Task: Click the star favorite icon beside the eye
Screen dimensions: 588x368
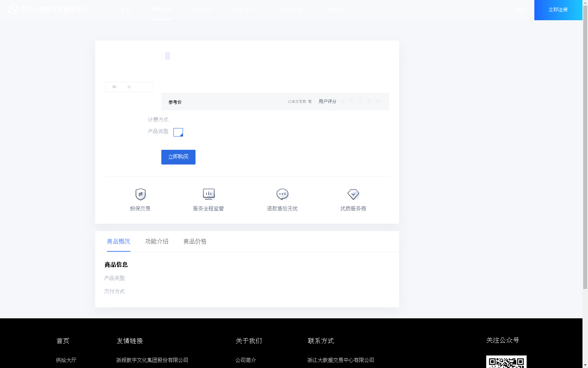Action: (129, 87)
